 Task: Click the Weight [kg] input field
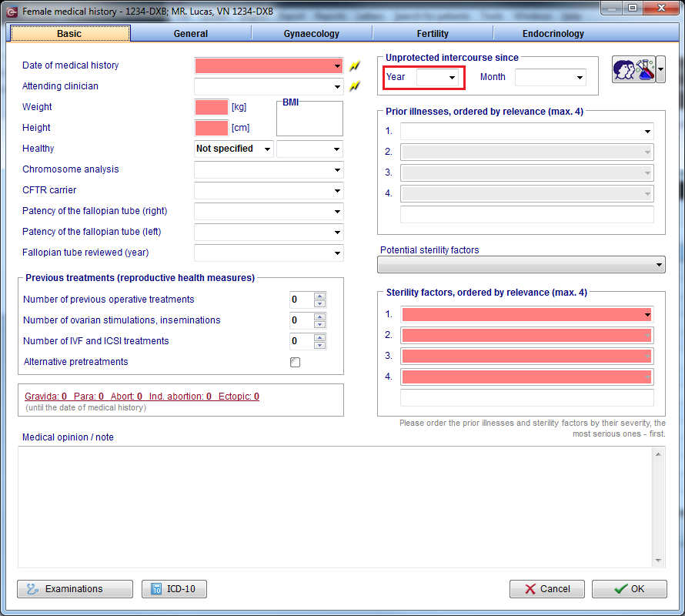tap(212, 107)
